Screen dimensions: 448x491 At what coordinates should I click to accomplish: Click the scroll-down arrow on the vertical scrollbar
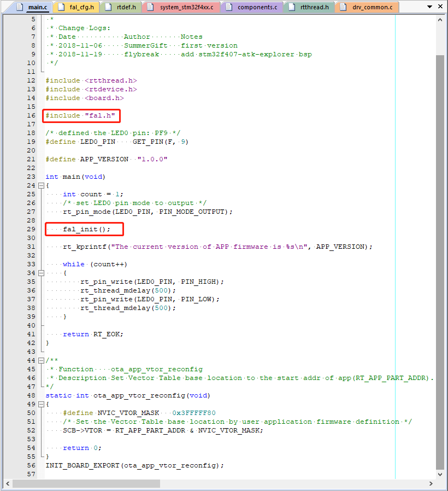coord(440,474)
